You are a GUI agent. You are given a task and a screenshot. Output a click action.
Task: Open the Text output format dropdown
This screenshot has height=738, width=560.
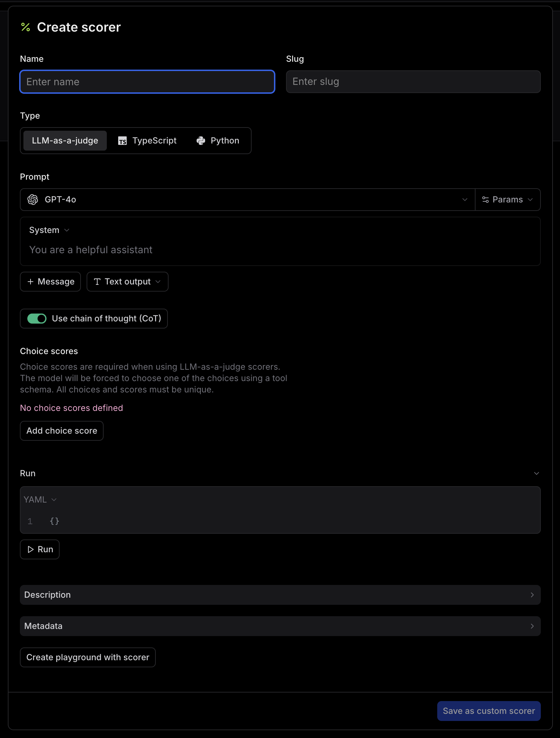(127, 282)
